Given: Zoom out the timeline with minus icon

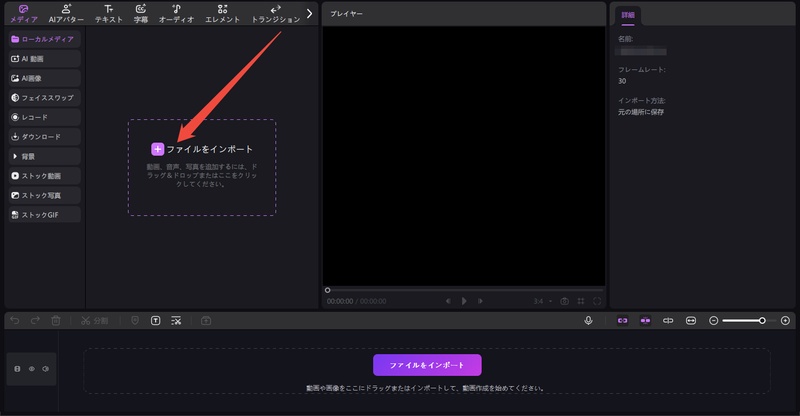Looking at the screenshot, I should (714, 321).
